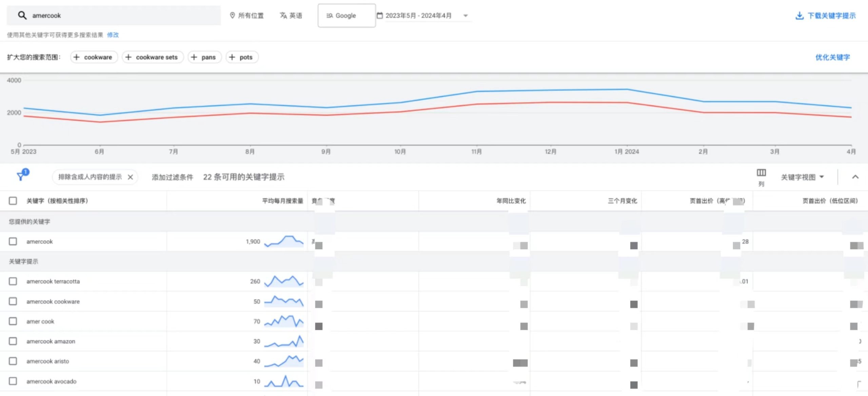Add pots to broaden search
This screenshot has height=396, width=868.
coord(242,57)
